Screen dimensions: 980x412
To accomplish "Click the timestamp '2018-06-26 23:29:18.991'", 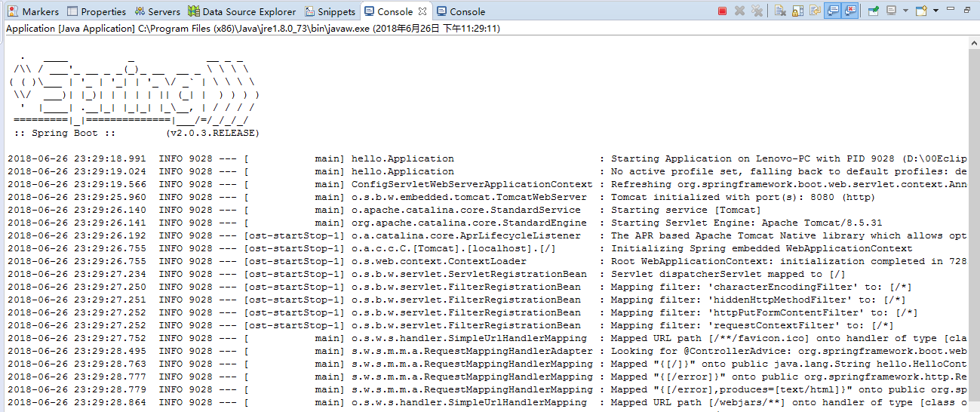I will tap(76, 158).
